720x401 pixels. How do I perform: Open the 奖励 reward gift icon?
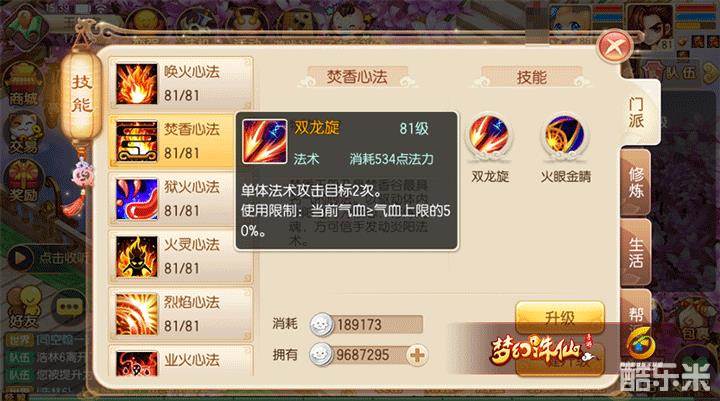(23, 182)
